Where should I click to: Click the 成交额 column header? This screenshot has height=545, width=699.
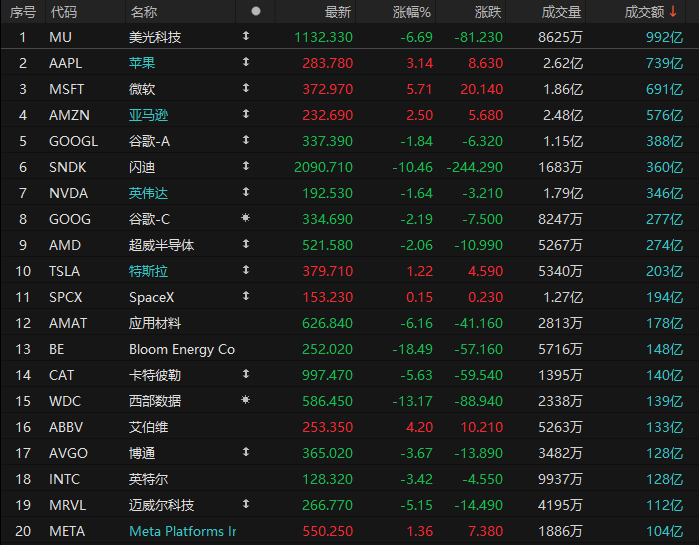click(x=644, y=12)
